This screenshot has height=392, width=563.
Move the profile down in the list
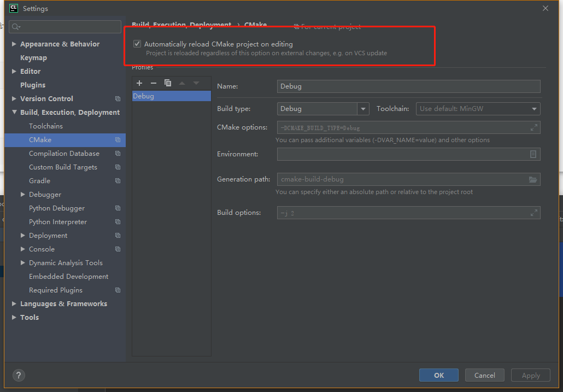pos(196,83)
